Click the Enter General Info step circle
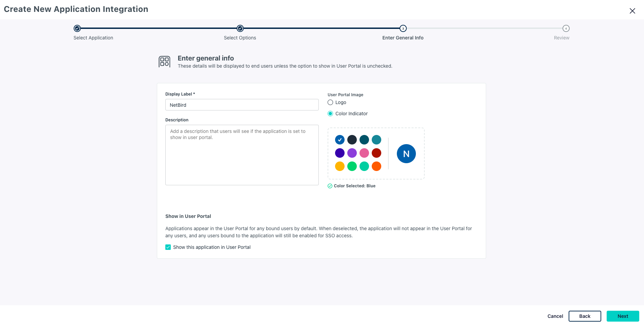Viewport: 644px width, 325px height. (403, 29)
